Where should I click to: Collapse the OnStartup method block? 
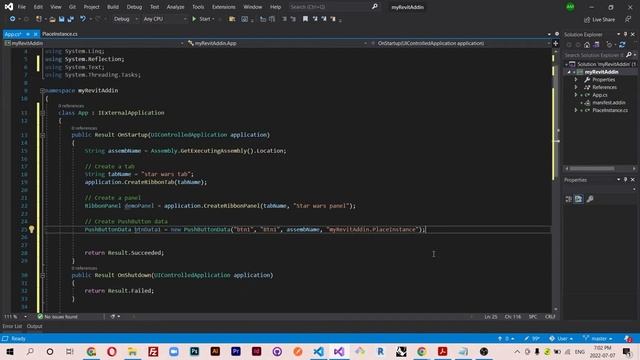point(42,135)
